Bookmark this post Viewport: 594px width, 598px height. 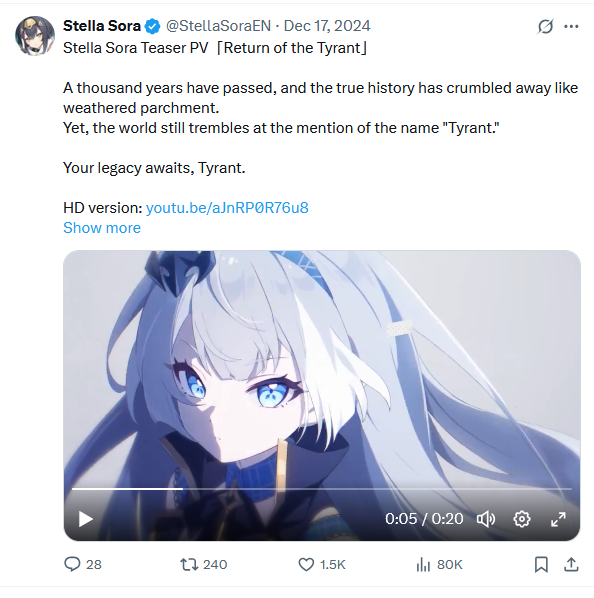[541, 564]
